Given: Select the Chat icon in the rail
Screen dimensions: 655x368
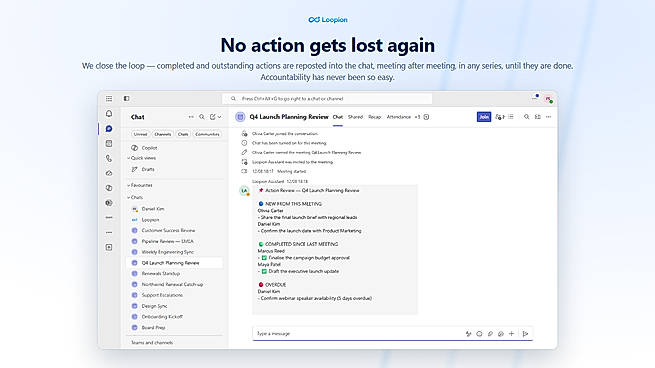Looking at the screenshot, I should coord(109,129).
